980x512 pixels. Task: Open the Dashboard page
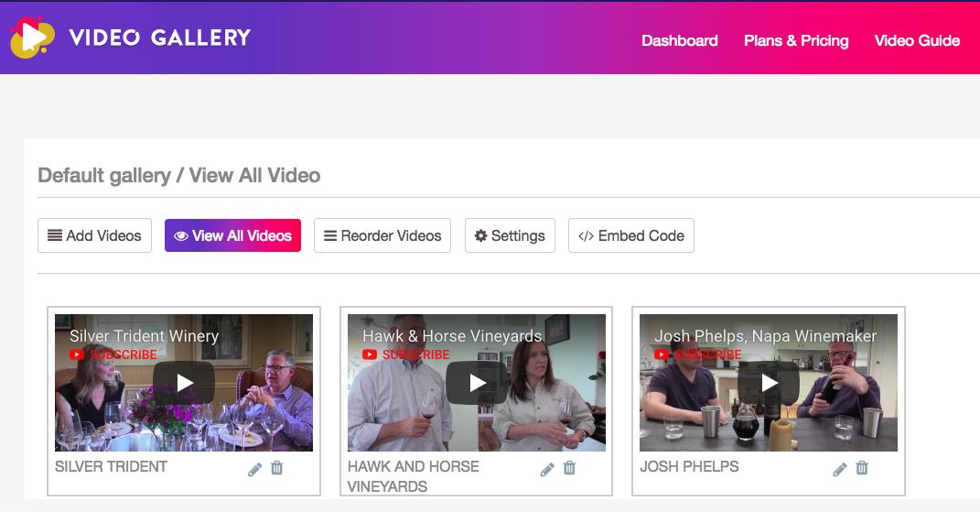679,40
